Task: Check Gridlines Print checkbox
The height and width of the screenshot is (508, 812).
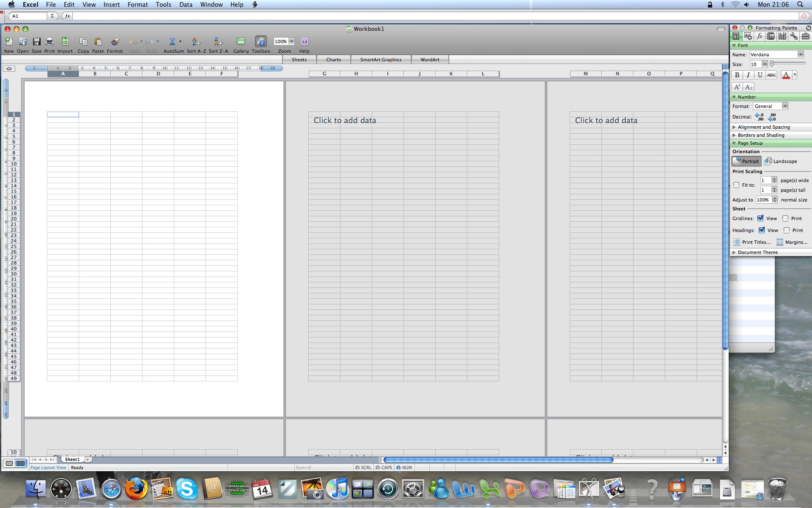Action: 785,218
